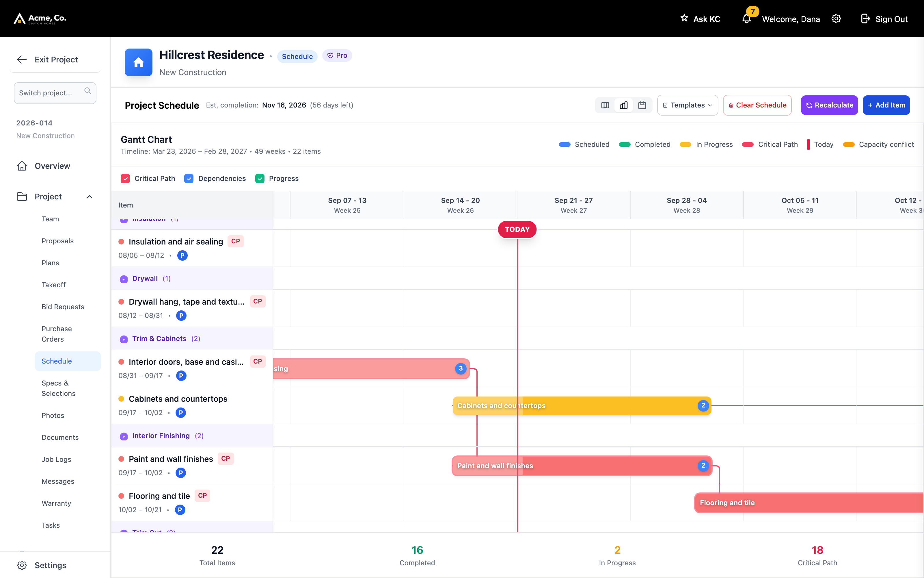Screen dimensions: 924x578
Task: Click the Sign Out icon
Action: [x=865, y=19]
